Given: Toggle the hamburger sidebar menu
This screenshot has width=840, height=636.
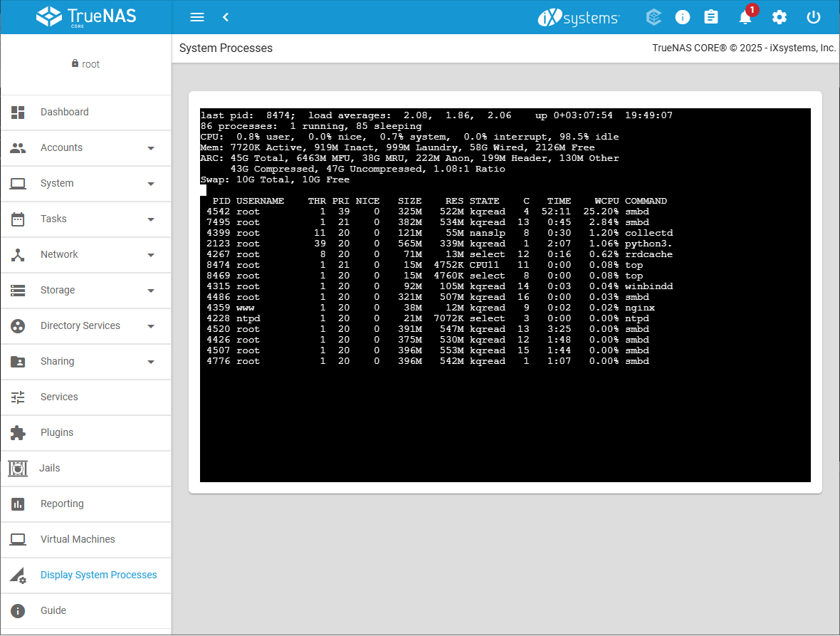Looking at the screenshot, I should [x=197, y=17].
